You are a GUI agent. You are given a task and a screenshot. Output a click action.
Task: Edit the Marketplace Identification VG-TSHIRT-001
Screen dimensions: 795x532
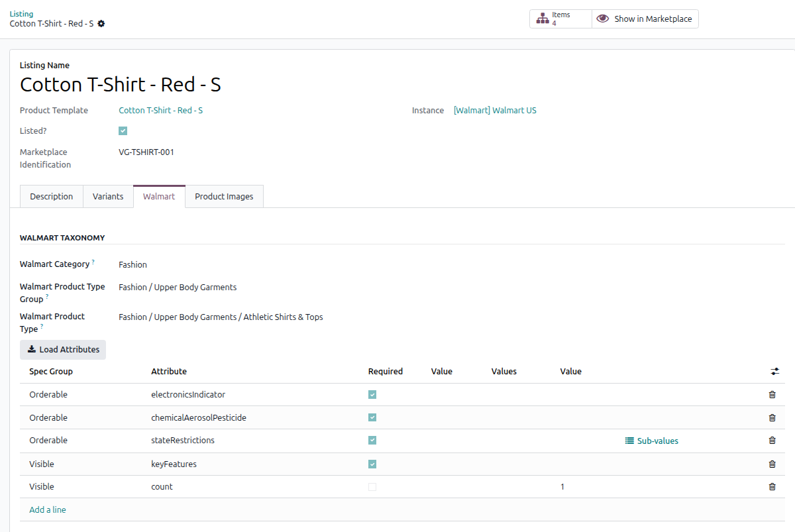pyautogui.click(x=146, y=152)
